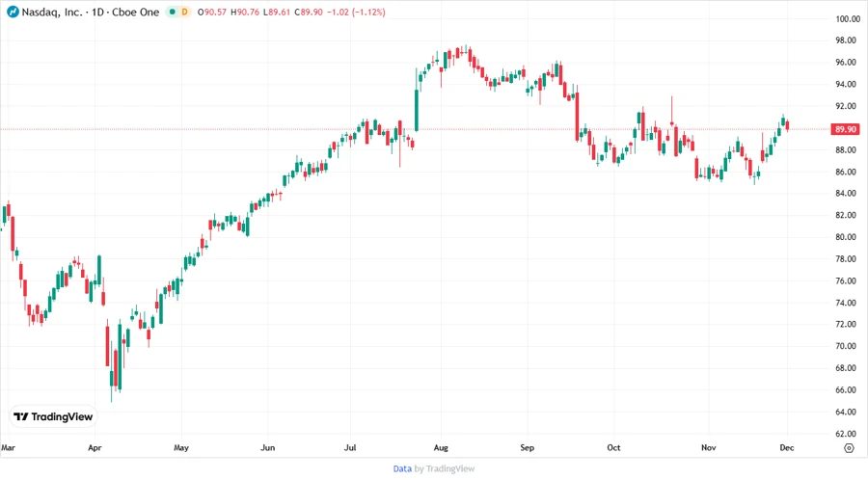Open the Data link below chart
This screenshot has height=480, width=868.
[x=402, y=468]
